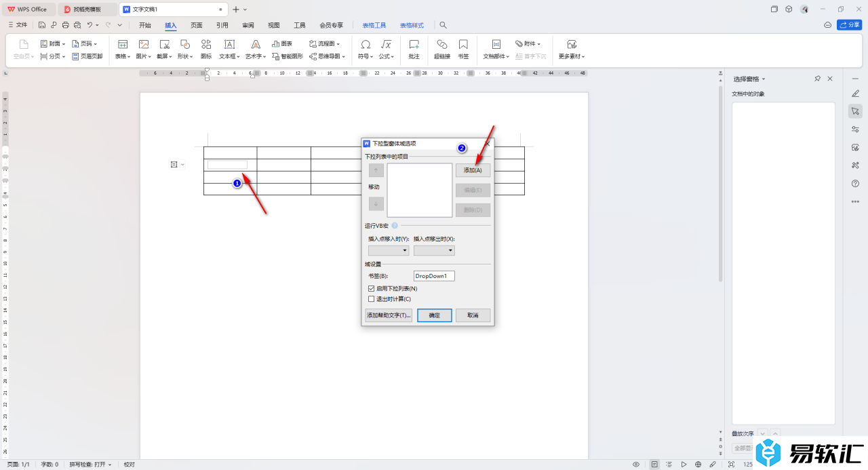868x470 pixels.
Task: Click 公式 formula icon
Action: [x=386, y=44]
